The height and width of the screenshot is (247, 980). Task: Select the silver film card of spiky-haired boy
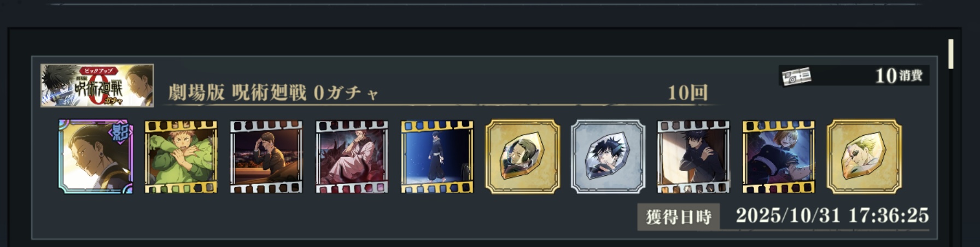point(693,157)
